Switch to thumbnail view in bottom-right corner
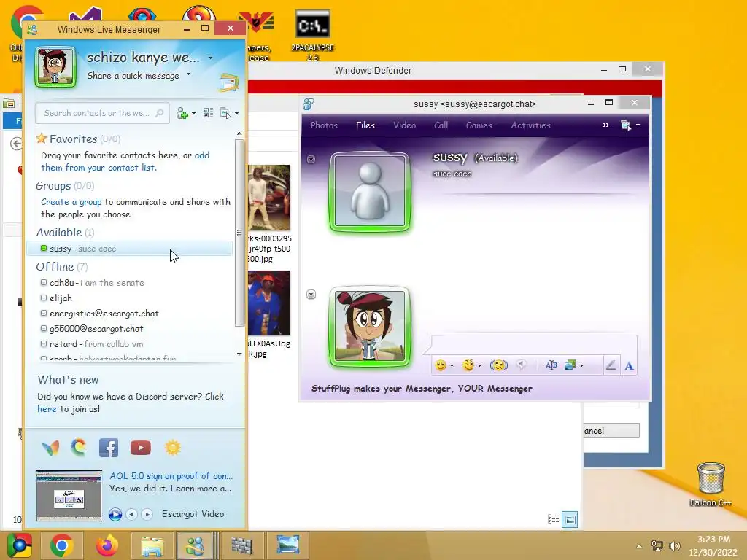Viewport: 747px width, 560px height. click(x=570, y=519)
